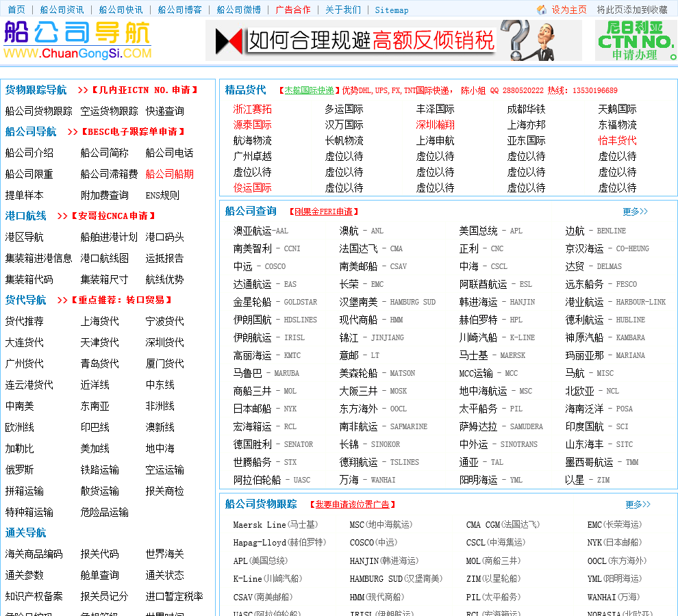Open Hapag-Lloyd(赫伯罗特) tracking link
Screen dimensions: 678x616
click(x=279, y=543)
